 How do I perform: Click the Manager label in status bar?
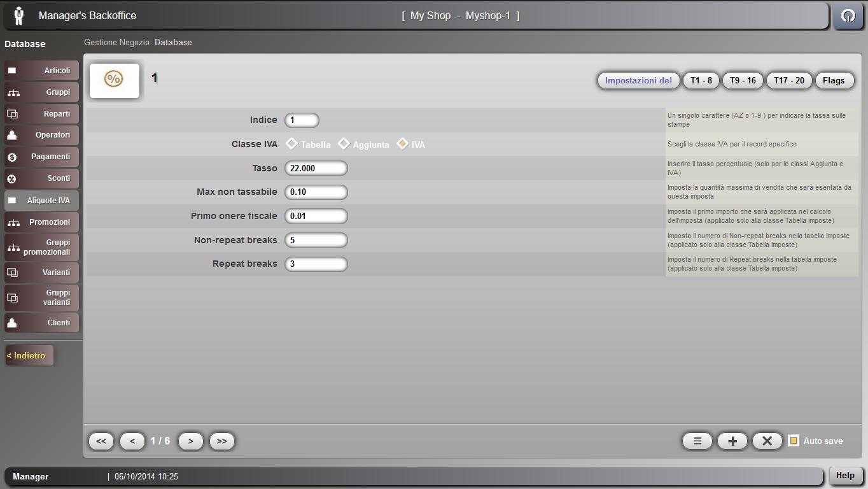31,476
